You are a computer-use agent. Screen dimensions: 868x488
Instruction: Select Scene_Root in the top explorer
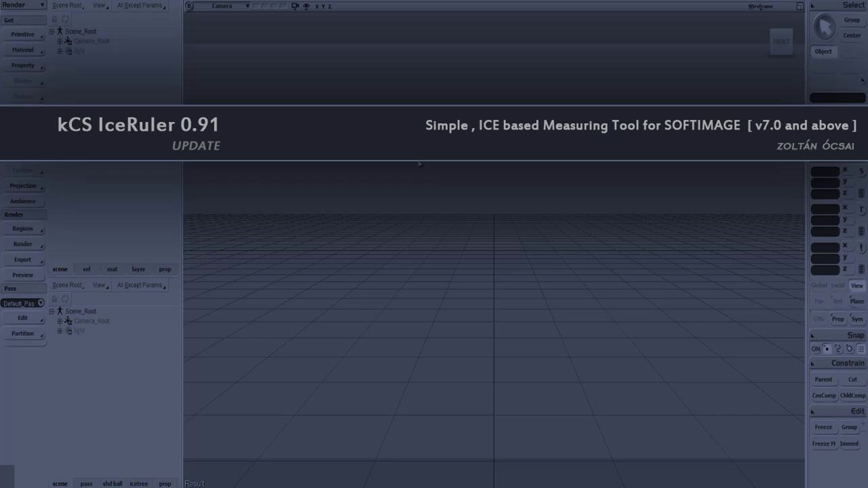(x=81, y=31)
